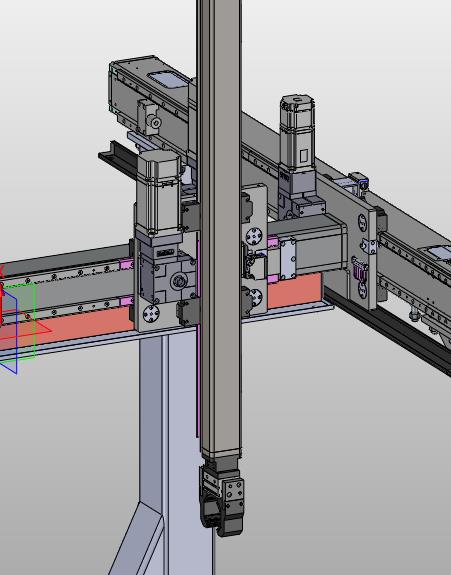Select the tall vertical Z-axis beam
451x575 pixels.
click(x=220, y=227)
